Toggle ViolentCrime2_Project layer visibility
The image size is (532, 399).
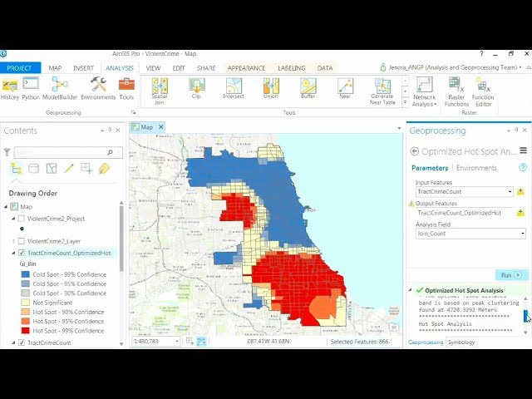(22, 219)
